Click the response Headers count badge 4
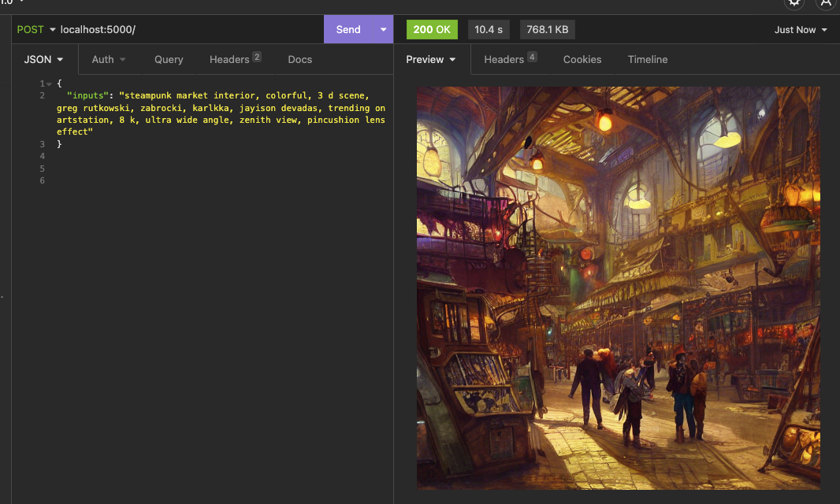 (532, 57)
